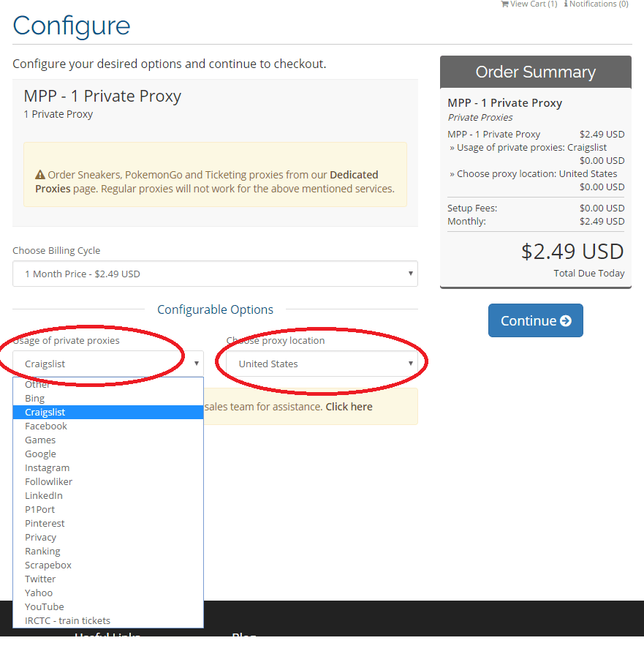The height and width of the screenshot is (654, 644).
Task: Click the Configurable Options heading
Action: (215, 309)
